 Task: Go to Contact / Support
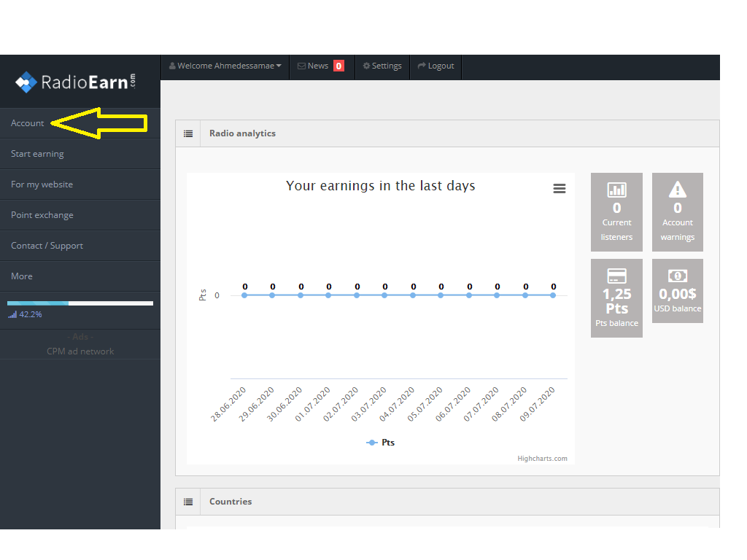coord(80,246)
